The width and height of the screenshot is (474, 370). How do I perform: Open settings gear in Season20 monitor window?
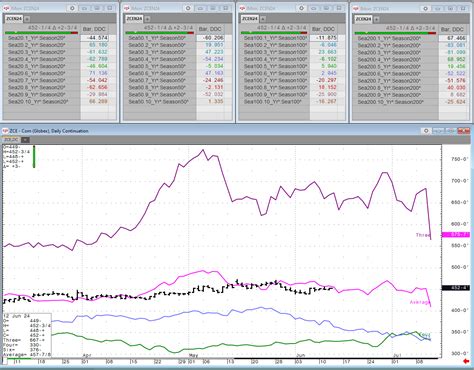[72, 8]
